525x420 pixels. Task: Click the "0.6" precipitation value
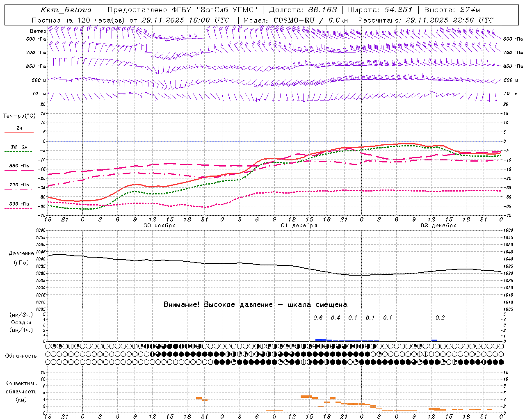tap(318, 318)
